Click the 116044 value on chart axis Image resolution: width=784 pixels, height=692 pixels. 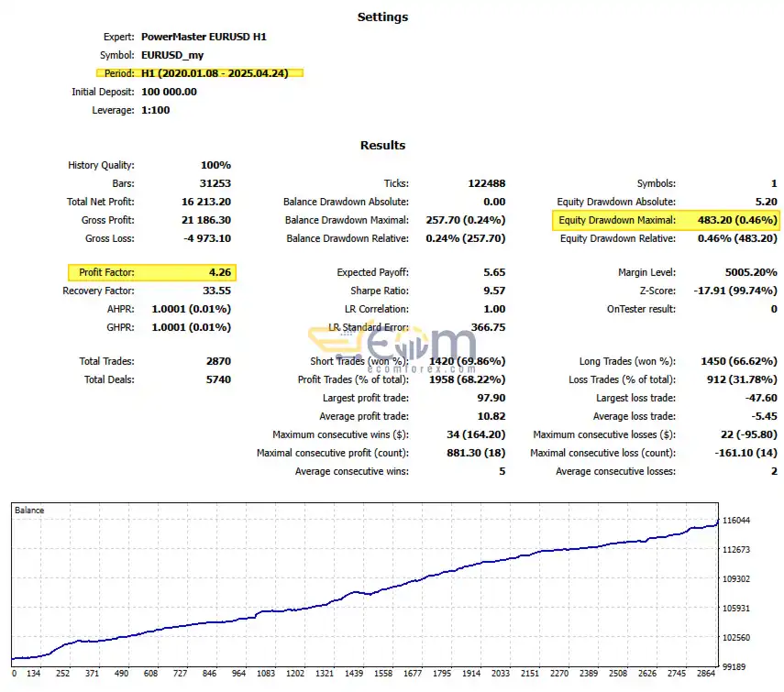736,520
